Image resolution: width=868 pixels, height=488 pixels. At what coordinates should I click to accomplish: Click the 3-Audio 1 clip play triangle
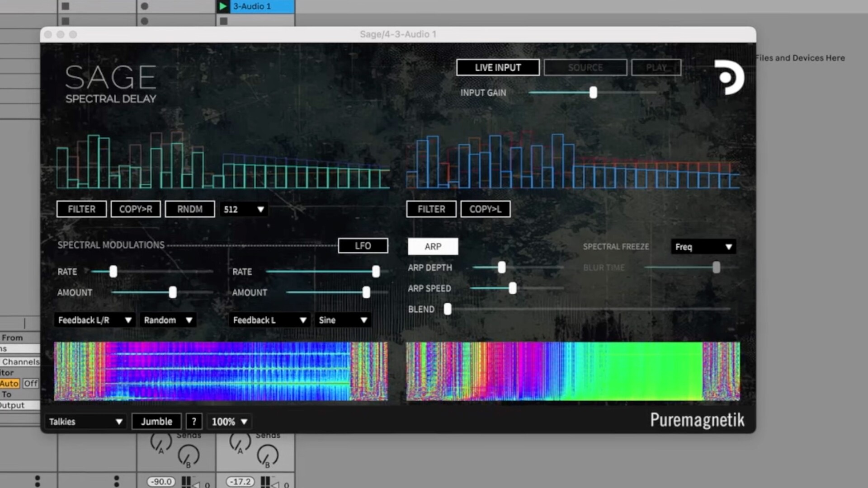222,6
